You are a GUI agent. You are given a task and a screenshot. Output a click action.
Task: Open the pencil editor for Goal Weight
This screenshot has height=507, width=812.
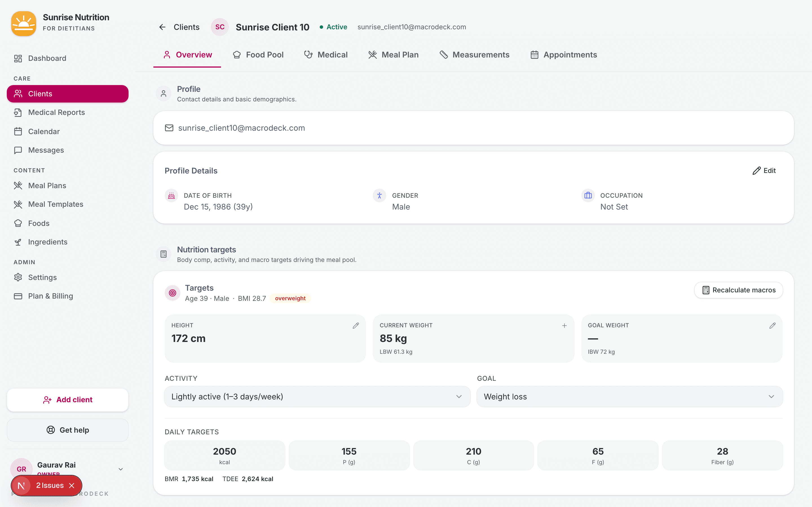[772, 325]
